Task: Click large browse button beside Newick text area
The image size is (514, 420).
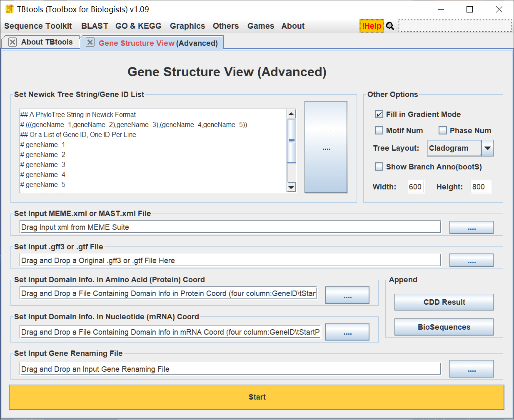Action: pos(326,147)
